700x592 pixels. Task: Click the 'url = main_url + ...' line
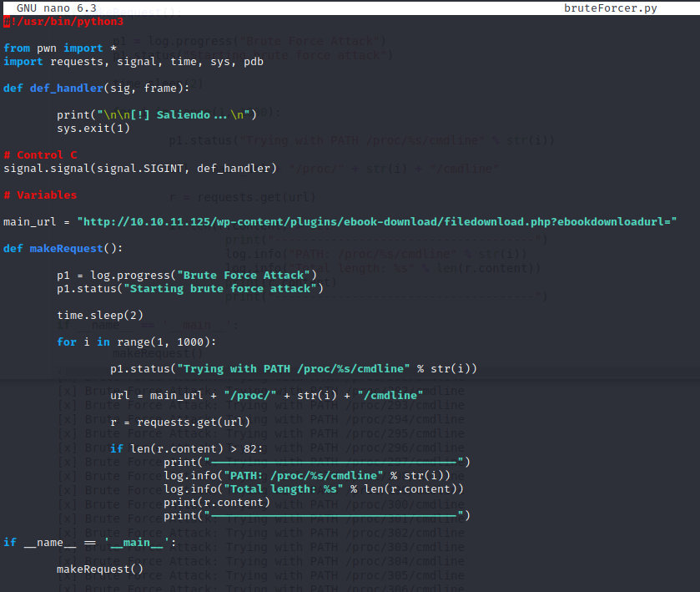[x=267, y=396]
